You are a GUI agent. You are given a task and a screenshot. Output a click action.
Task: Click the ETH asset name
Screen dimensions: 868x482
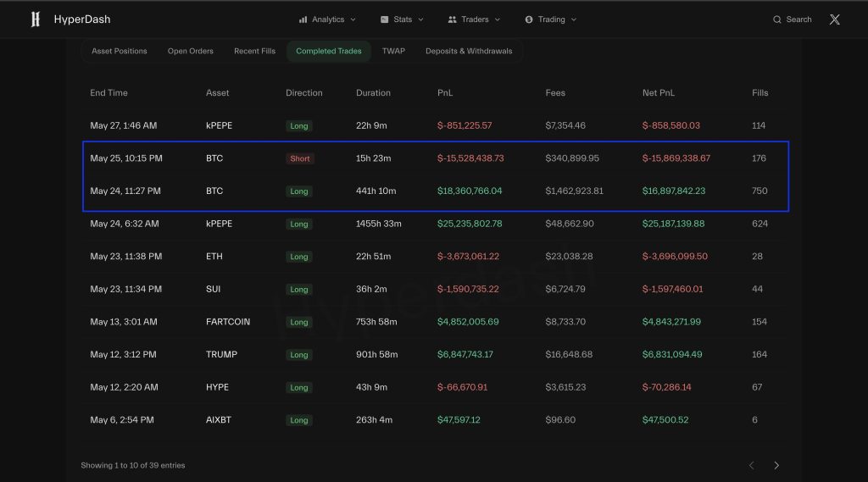point(214,256)
